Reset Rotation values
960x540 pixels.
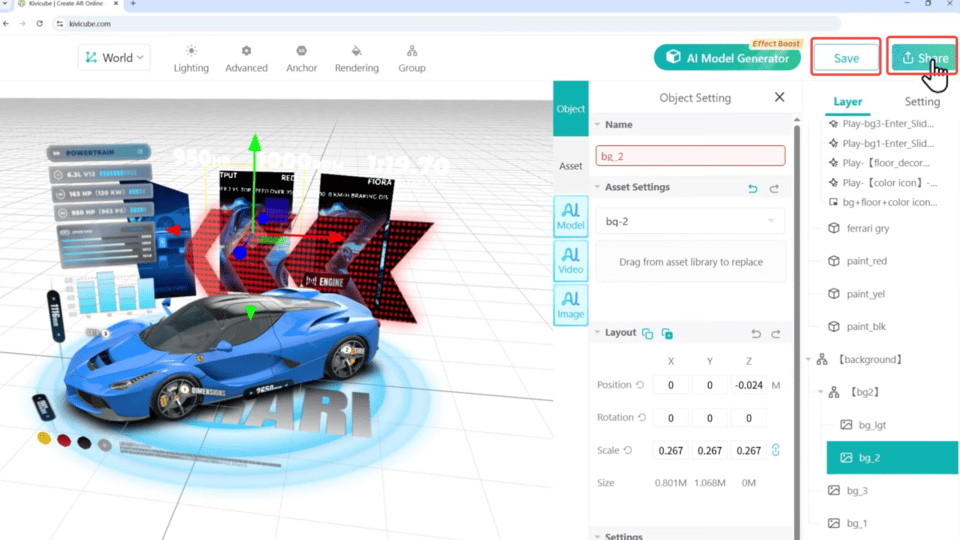pyautogui.click(x=642, y=418)
